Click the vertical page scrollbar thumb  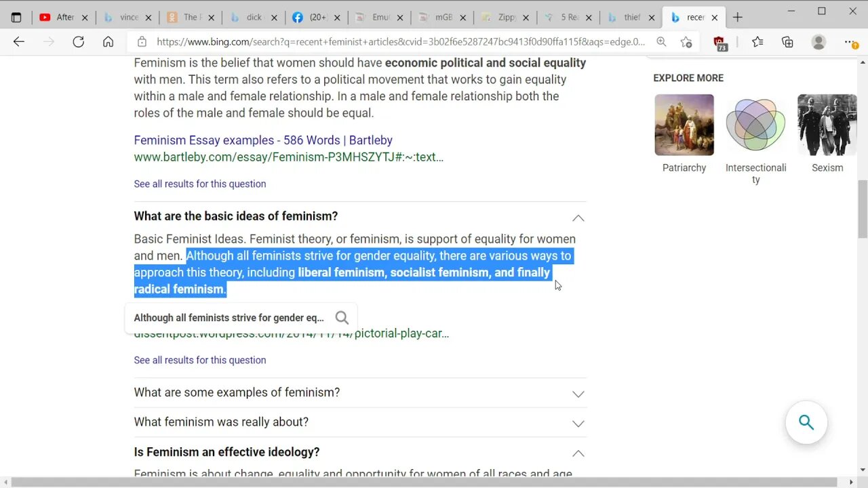pos(863,209)
